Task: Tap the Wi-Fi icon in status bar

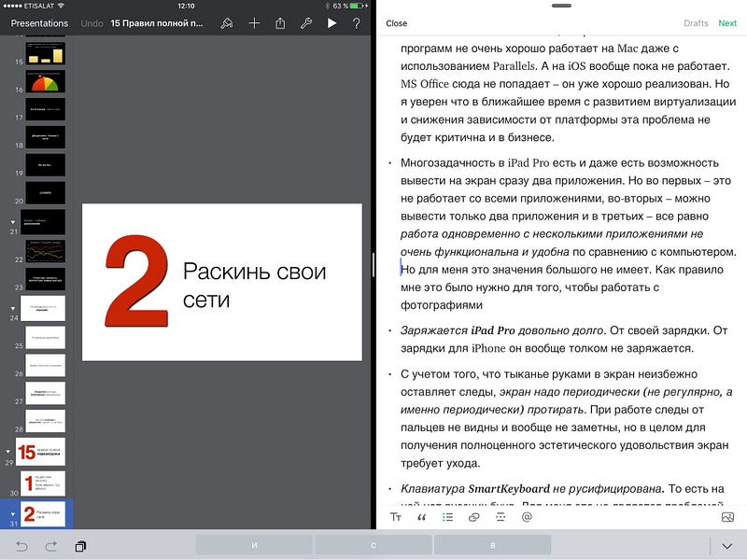Action: pyautogui.click(x=61, y=6)
